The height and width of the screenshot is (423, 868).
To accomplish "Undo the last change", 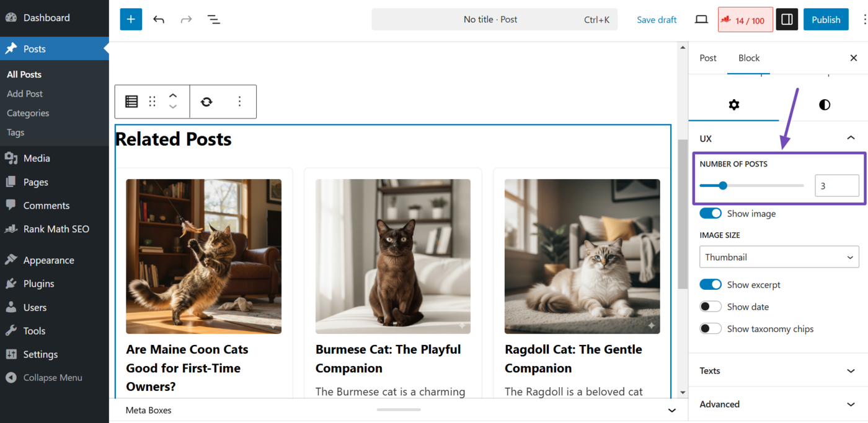I will tap(159, 19).
